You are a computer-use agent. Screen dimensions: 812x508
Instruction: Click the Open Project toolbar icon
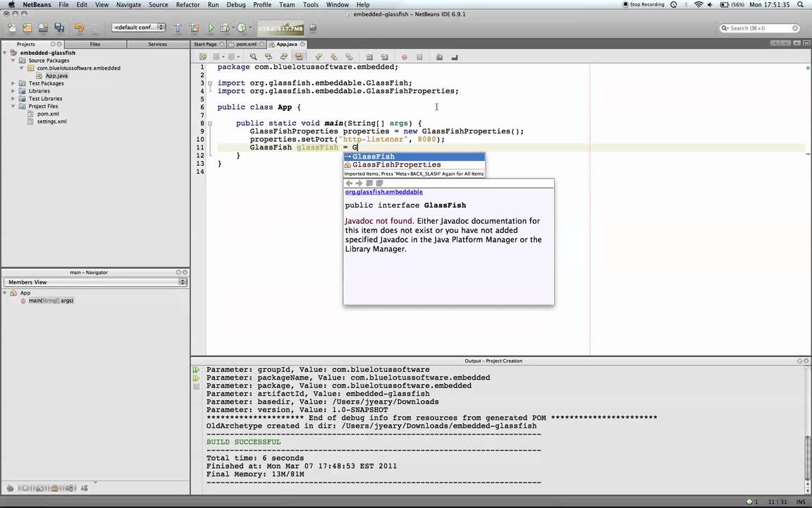coord(43,28)
